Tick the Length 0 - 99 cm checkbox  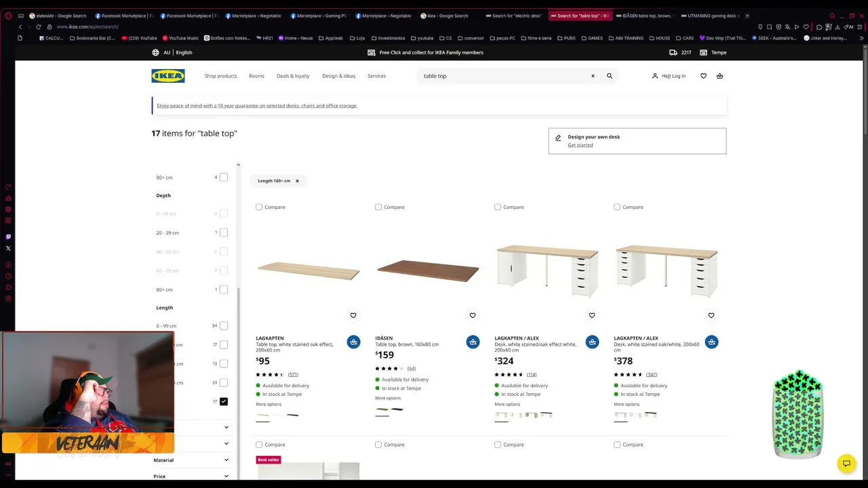coord(224,326)
